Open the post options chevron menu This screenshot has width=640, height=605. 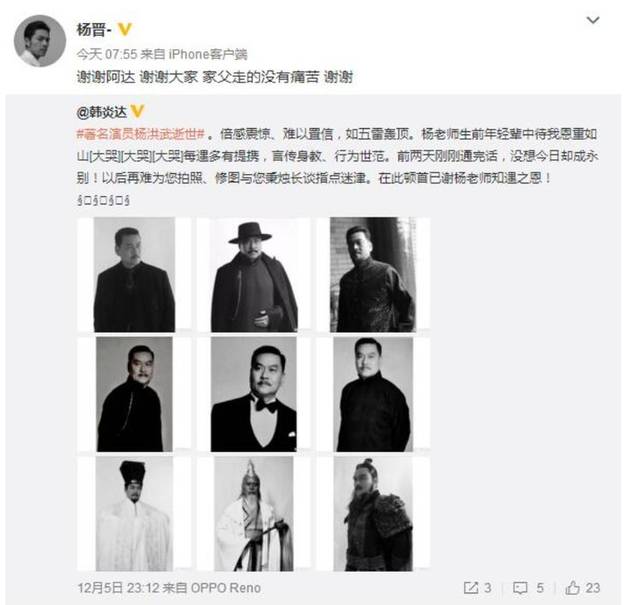(x=593, y=20)
